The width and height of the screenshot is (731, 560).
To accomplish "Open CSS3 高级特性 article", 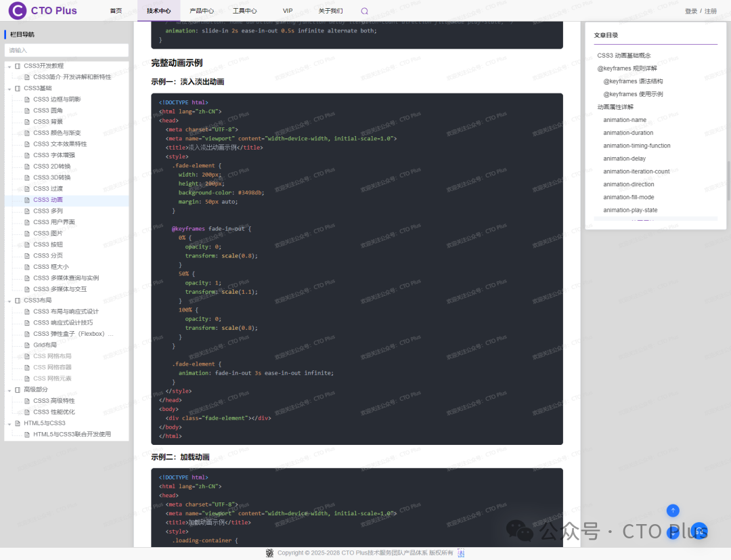I will coord(53,402).
